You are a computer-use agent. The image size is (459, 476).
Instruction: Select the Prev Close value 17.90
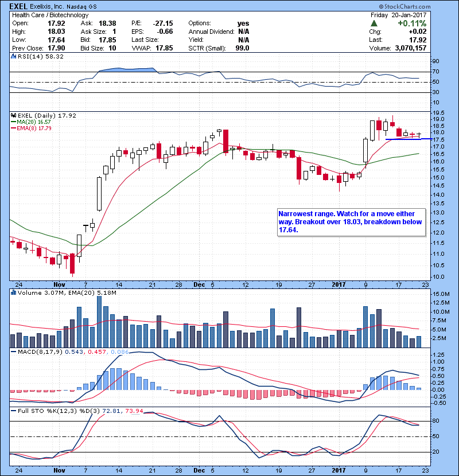point(56,48)
